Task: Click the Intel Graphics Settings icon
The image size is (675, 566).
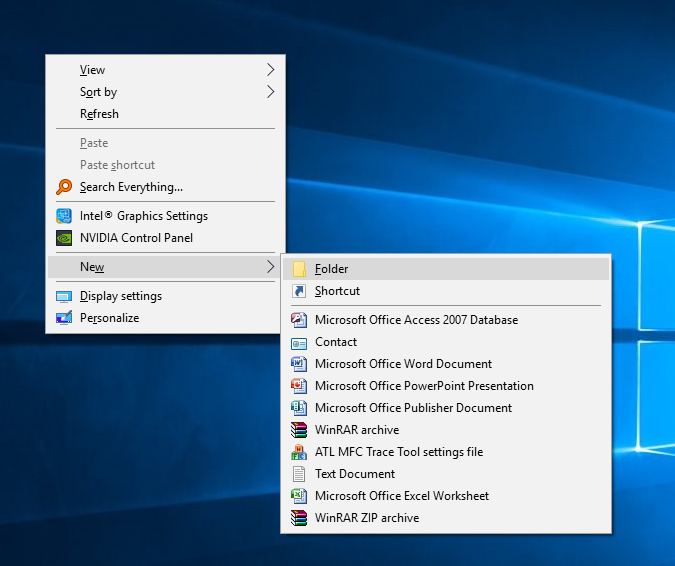Action: coord(64,216)
